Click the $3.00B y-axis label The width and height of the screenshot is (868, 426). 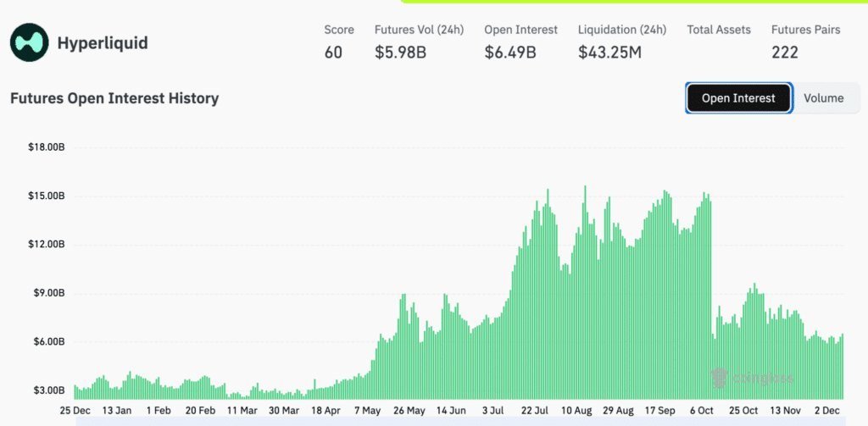[x=48, y=390]
